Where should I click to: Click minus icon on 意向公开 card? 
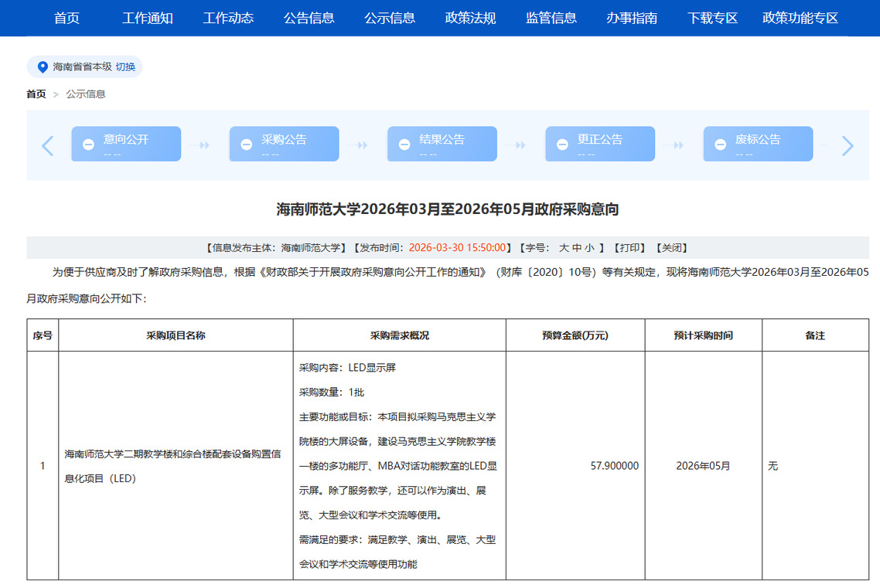point(89,144)
